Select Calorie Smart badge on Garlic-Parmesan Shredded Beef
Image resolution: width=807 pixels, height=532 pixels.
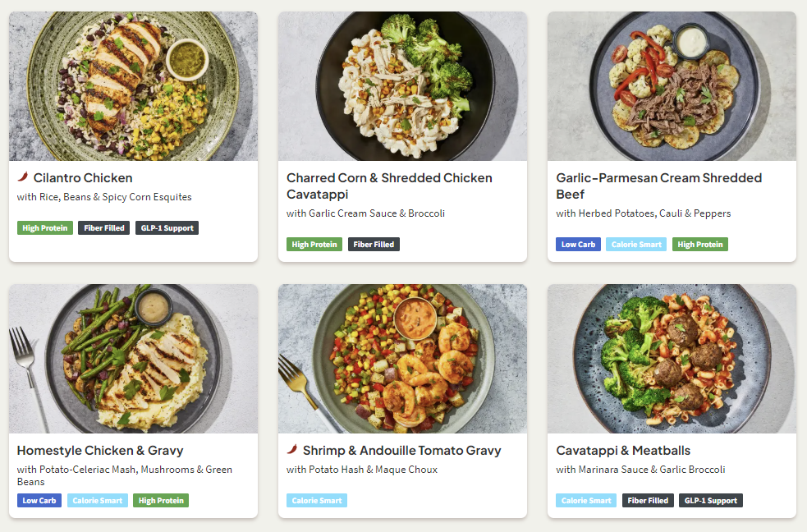click(636, 244)
